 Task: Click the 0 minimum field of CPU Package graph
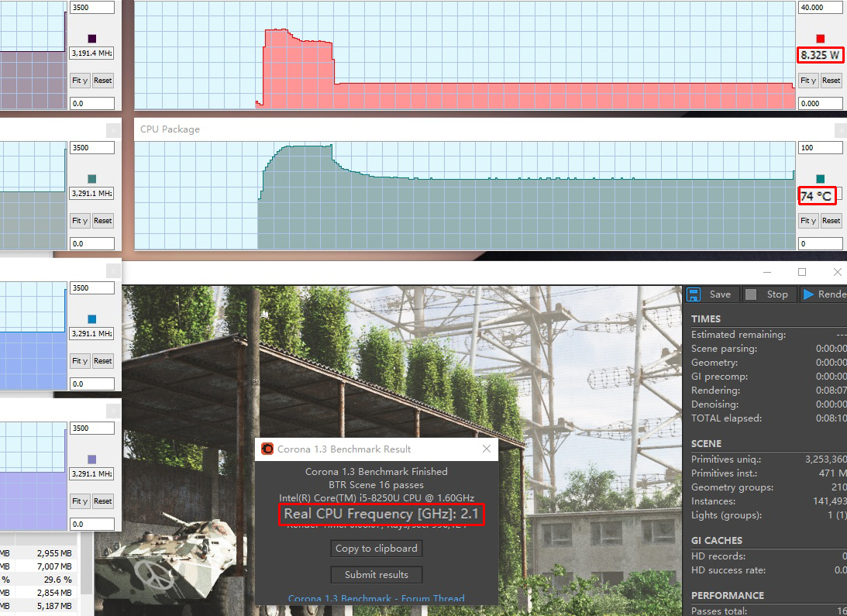point(820,244)
